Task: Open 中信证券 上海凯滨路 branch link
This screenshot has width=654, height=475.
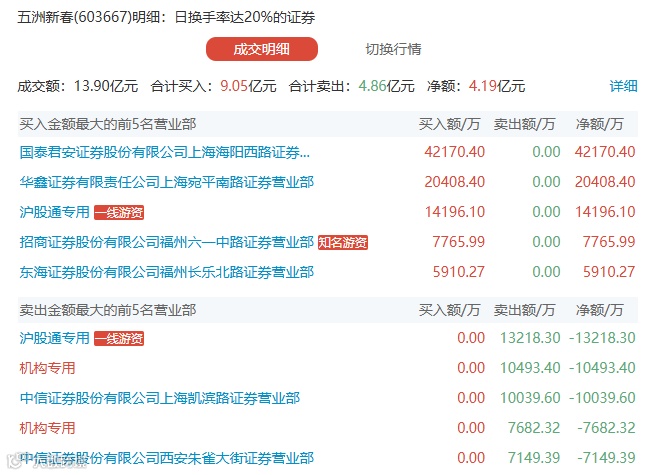Action: [160, 398]
